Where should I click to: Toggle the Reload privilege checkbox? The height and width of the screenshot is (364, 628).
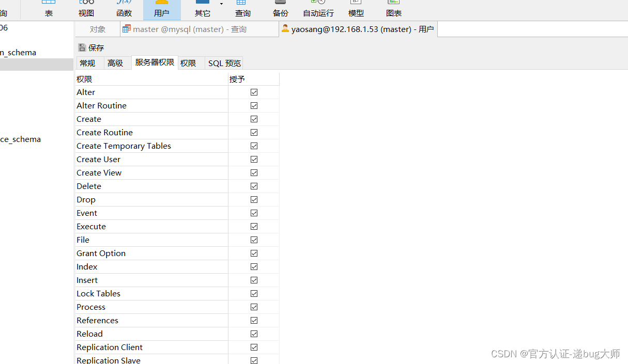[254, 334]
